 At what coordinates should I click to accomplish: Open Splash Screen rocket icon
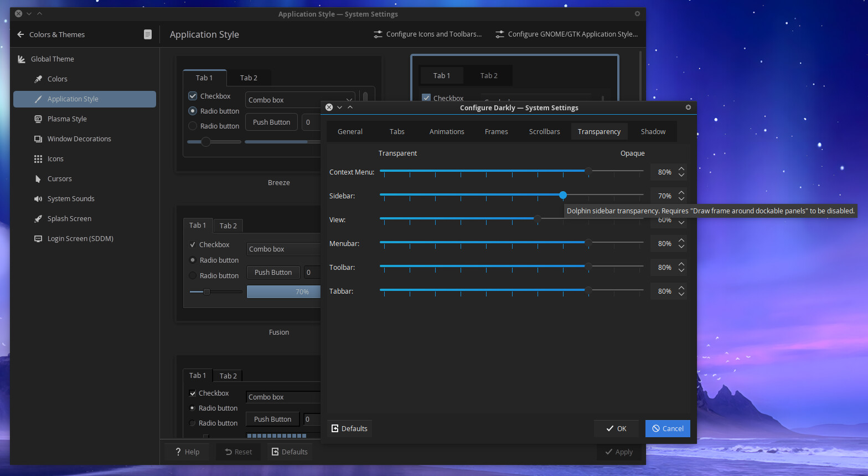pos(38,219)
